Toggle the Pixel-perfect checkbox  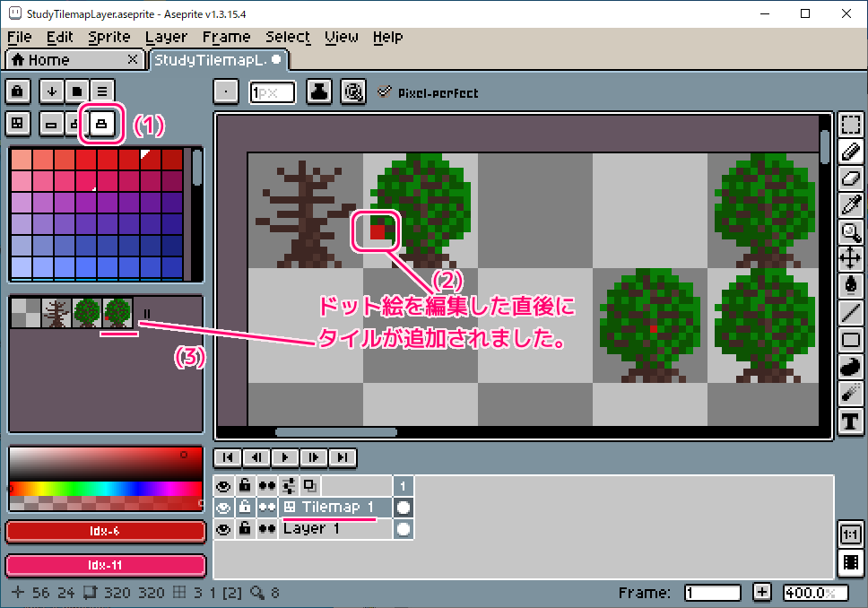(385, 91)
